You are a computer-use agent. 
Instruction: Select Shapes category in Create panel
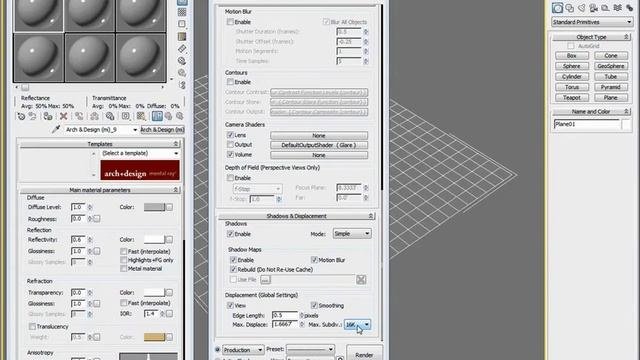click(x=570, y=8)
